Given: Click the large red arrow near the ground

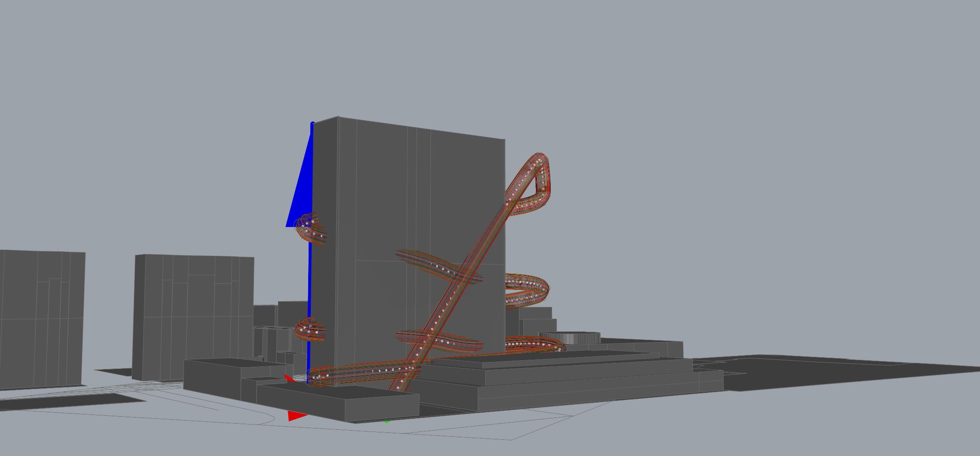Looking at the screenshot, I should point(296,416).
